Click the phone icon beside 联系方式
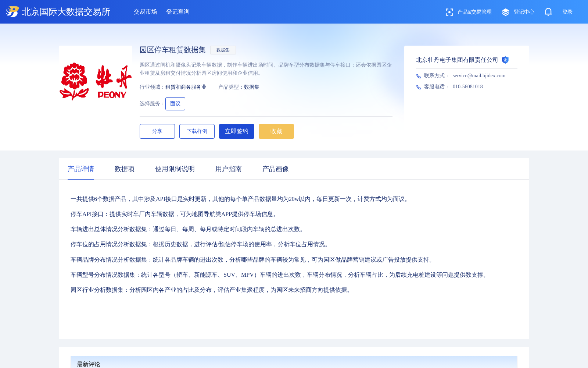 [x=419, y=76]
